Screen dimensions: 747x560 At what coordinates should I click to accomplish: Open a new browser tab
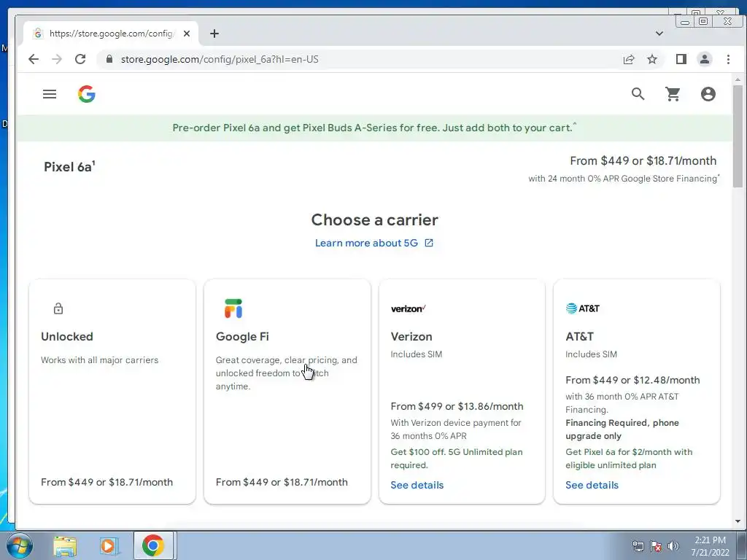214,34
